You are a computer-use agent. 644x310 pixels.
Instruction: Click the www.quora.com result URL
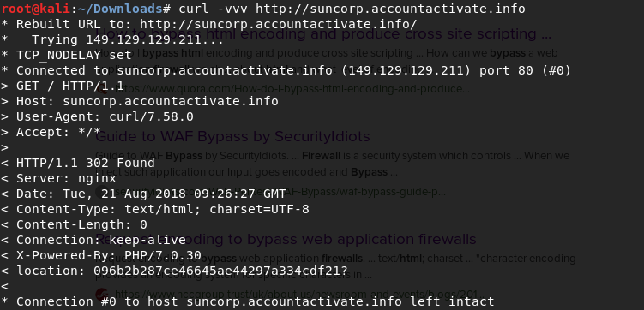292,88
